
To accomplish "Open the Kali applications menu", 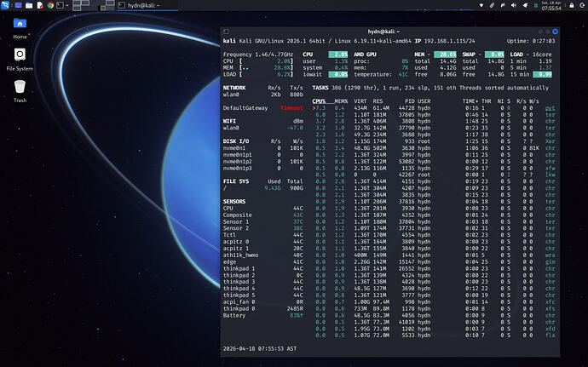I will click(5, 5).
